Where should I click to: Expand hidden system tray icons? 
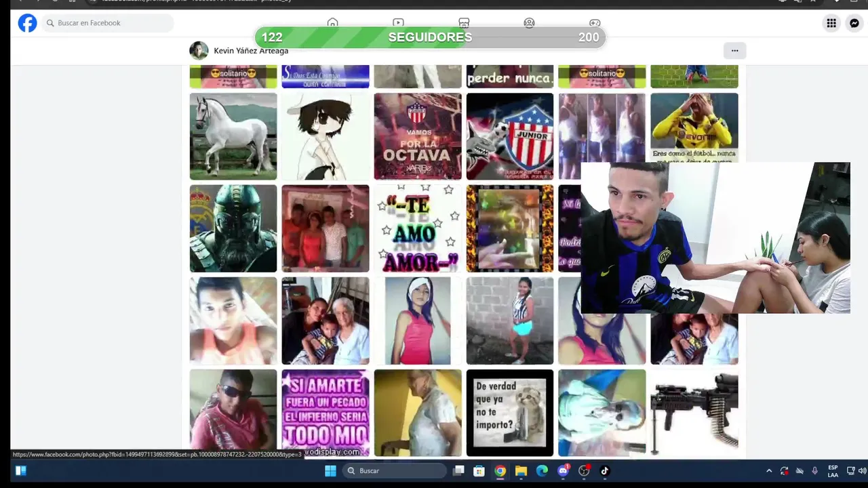tap(769, 470)
